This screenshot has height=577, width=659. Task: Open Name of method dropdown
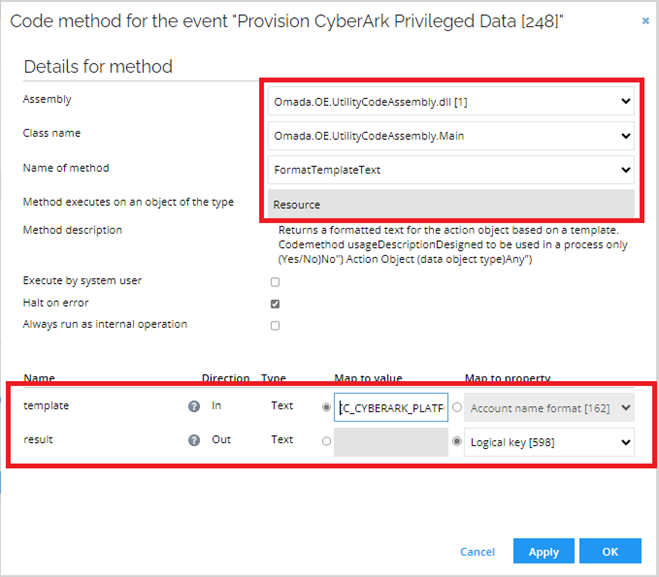pyautogui.click(x=451, y=170)
